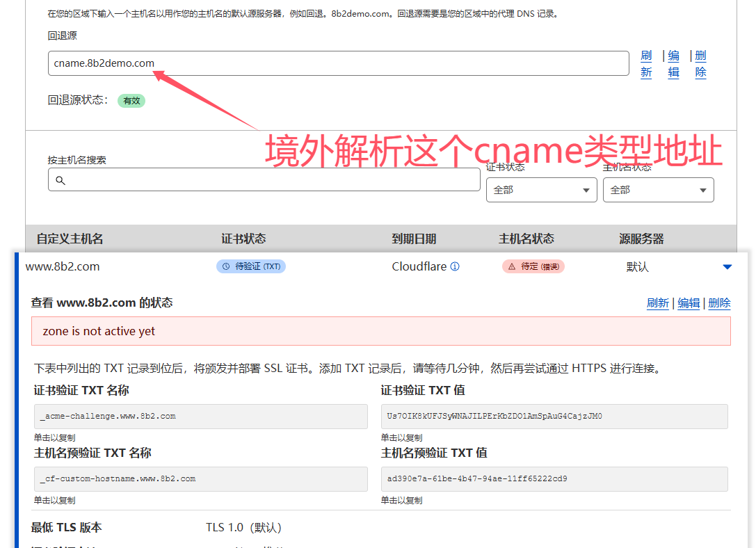Click the 有效 fallback origin status badge
756x548 pixels.
pyautogui.click(x=131, y=100)
